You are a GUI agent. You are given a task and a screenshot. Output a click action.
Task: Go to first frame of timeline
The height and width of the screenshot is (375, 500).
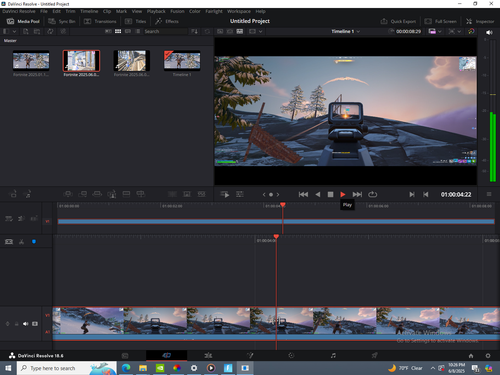pos(303,194)
